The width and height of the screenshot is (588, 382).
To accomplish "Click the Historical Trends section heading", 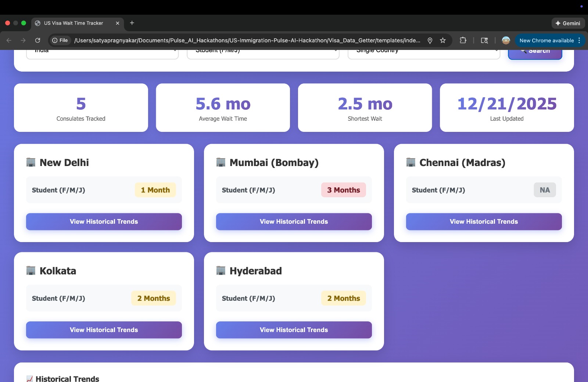I will point(67,379).
